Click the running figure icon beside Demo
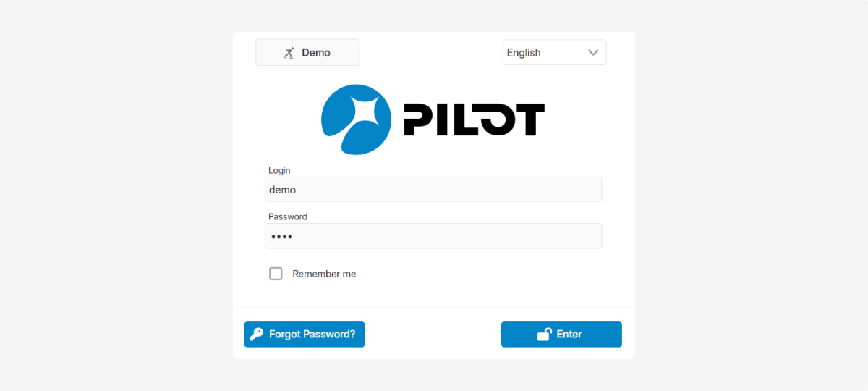 pos(289,53)
